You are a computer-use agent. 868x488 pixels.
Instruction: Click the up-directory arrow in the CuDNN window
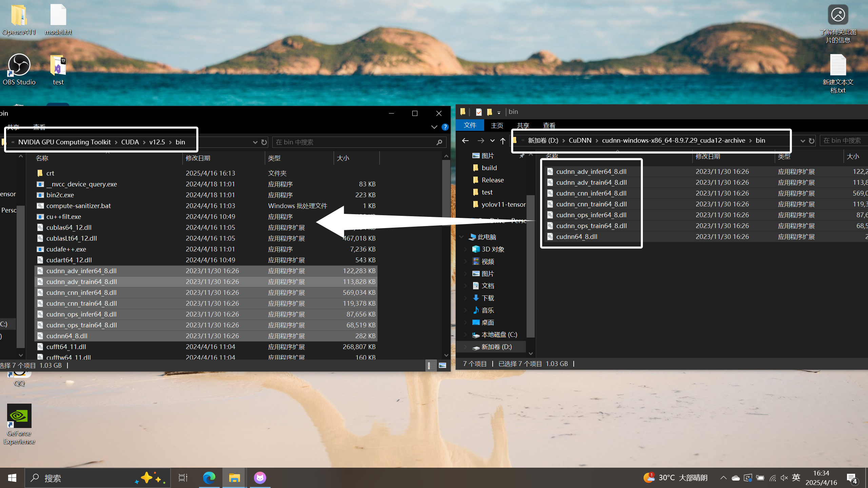pos(503,141)
